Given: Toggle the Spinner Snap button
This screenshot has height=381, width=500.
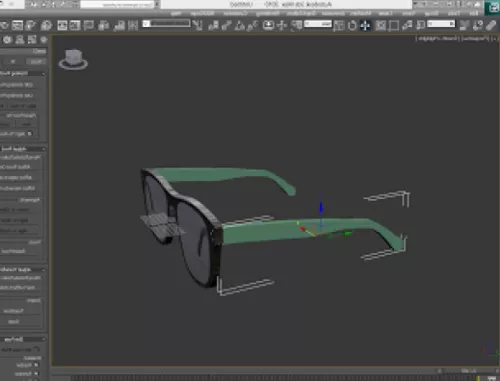Looking at the screenshot, I should tap(213, 25).
